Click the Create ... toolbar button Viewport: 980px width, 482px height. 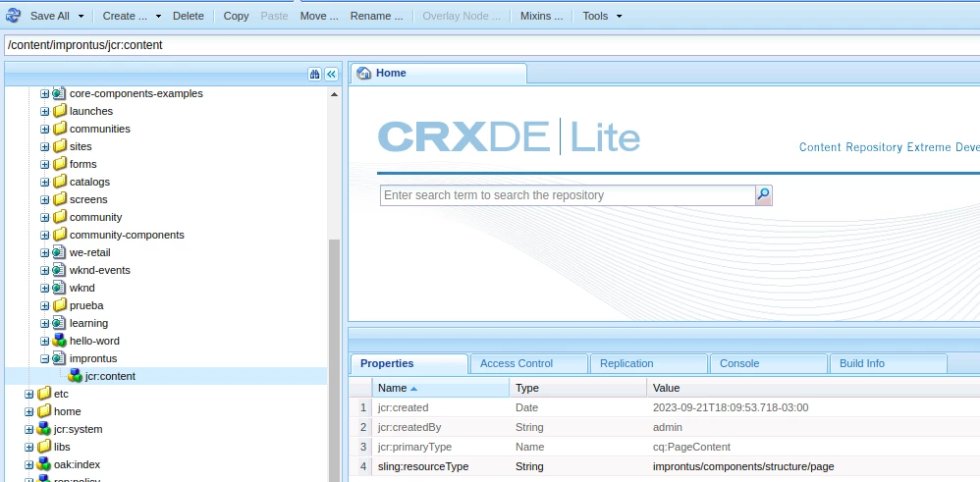point(125,17)
